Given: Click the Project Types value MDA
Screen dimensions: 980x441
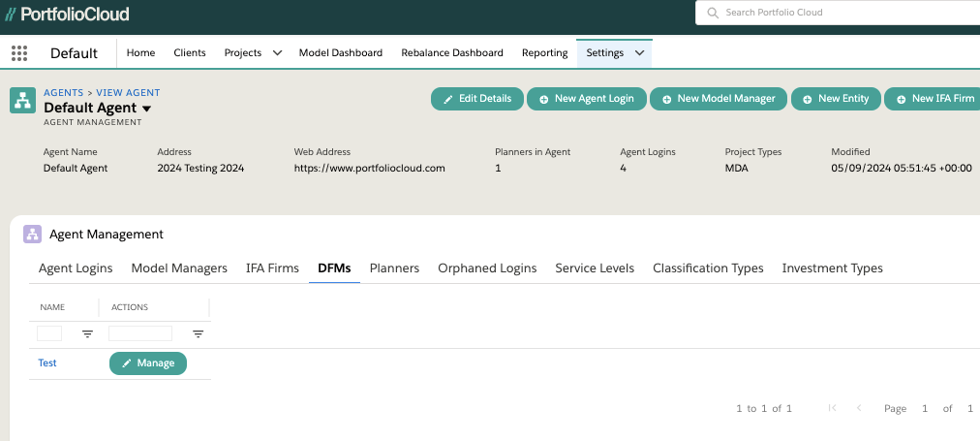Looking at the screenshot, I should pyautogui.click(x=736, y=169).
